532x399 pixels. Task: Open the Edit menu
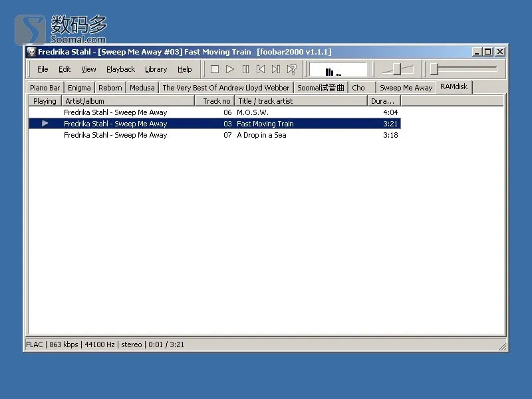tap(65, 69)
